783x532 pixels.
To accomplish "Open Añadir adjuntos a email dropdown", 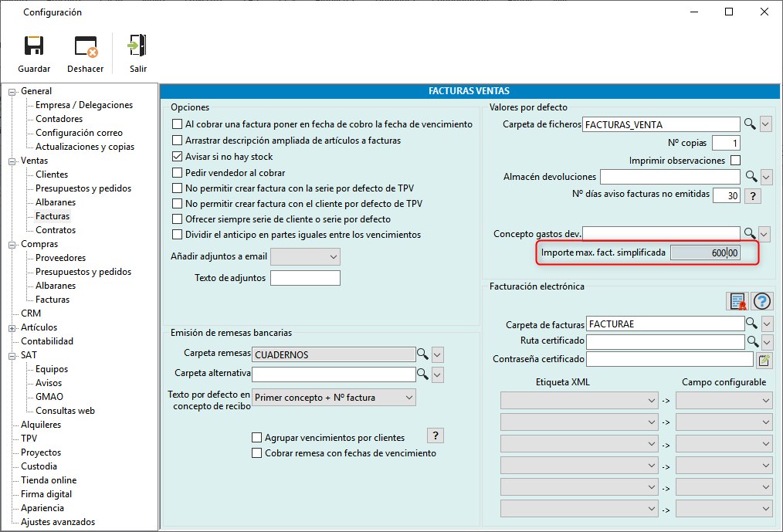I will (x=305, y=257).
